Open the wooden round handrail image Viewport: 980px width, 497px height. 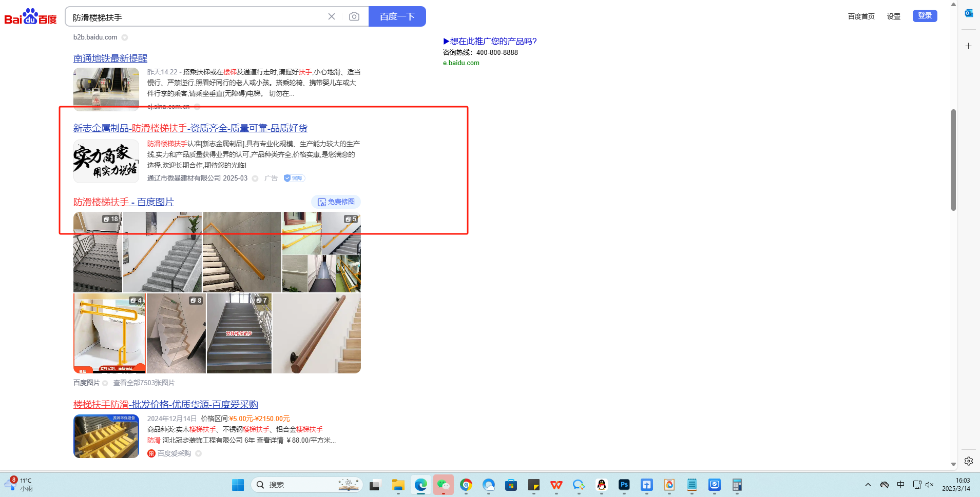pos(317,333)
